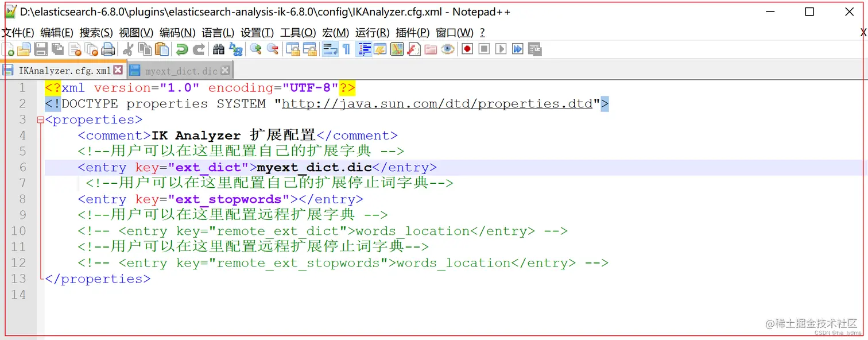This screenshot has width=868, height=340.
Task: Close the document via the menu bar X
Action: [863, 33]
